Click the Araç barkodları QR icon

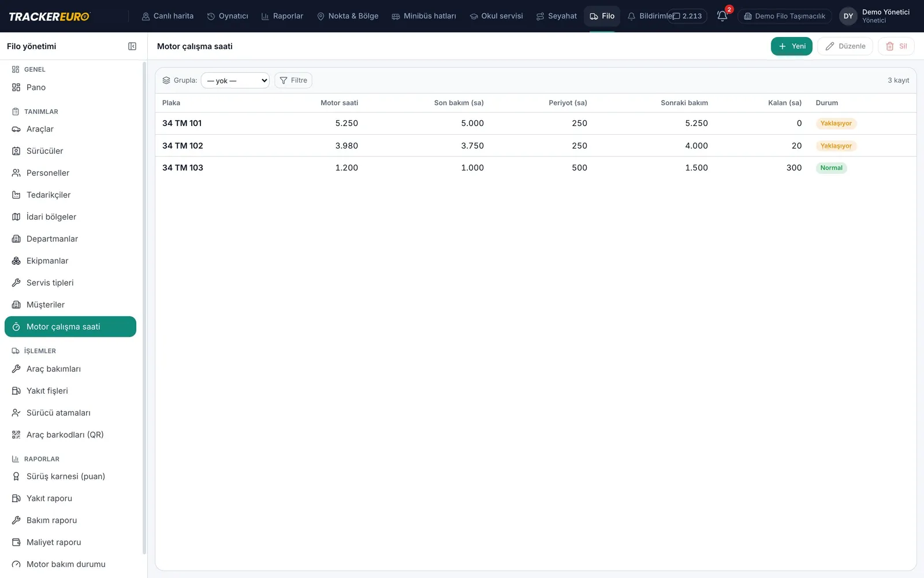click(x=16, y=435)
